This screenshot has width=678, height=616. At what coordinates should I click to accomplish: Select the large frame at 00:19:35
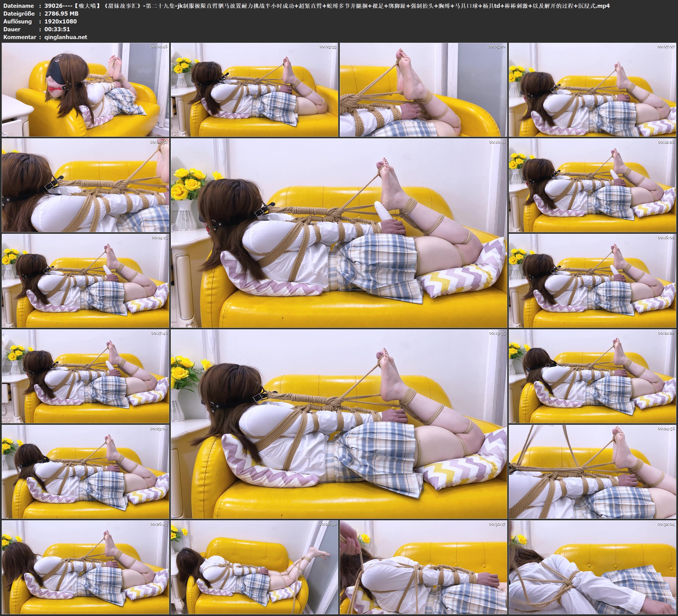click(x=339, y=424)
